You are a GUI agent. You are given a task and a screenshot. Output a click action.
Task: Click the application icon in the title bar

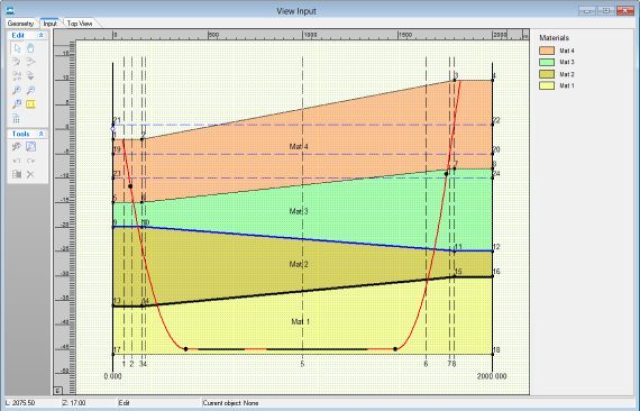point(10,11)
